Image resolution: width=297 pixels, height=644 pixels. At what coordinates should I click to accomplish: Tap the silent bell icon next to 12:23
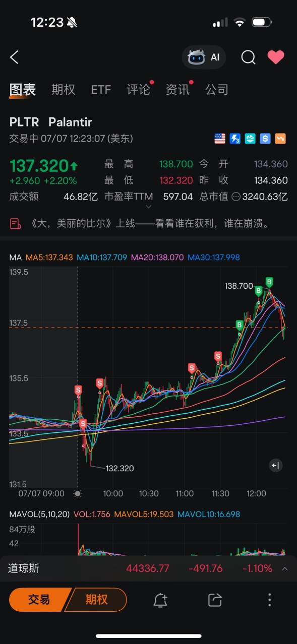point(72,22)
